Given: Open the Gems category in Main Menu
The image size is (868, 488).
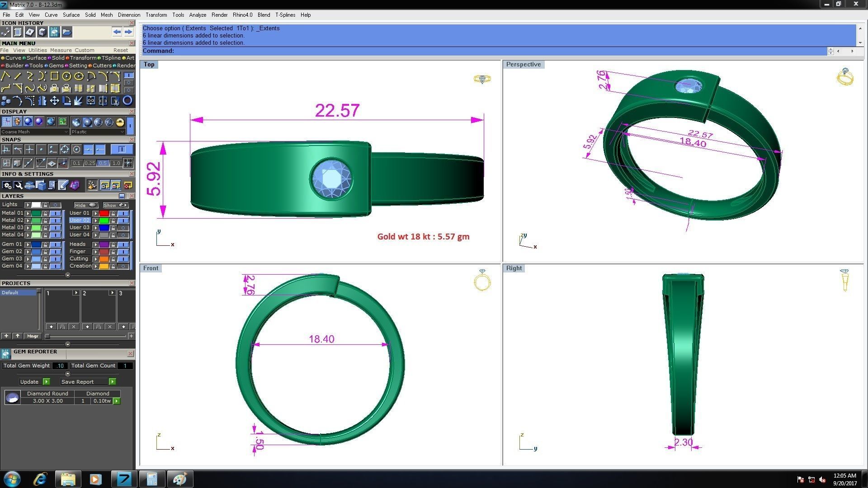Looking at the screenshot, I should tap(56, 66).
